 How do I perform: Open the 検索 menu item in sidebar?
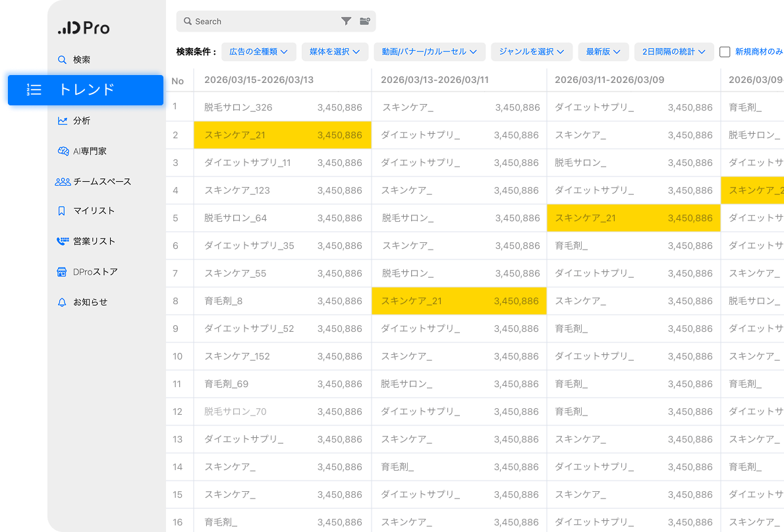(81, 60)
